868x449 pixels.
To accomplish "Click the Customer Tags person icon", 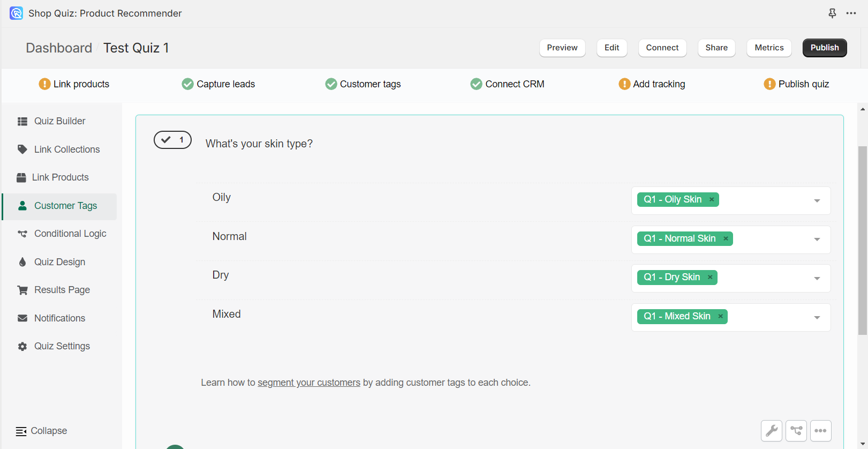I will point(22,206).
